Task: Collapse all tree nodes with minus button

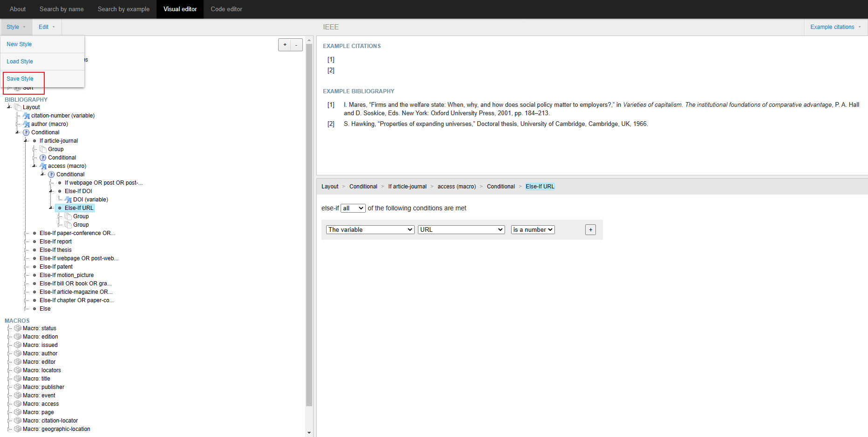Action: [x=296, y=45]
